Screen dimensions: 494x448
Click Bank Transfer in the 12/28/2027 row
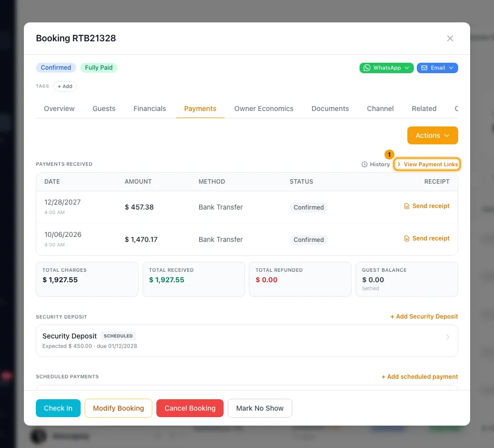point(221,207)
